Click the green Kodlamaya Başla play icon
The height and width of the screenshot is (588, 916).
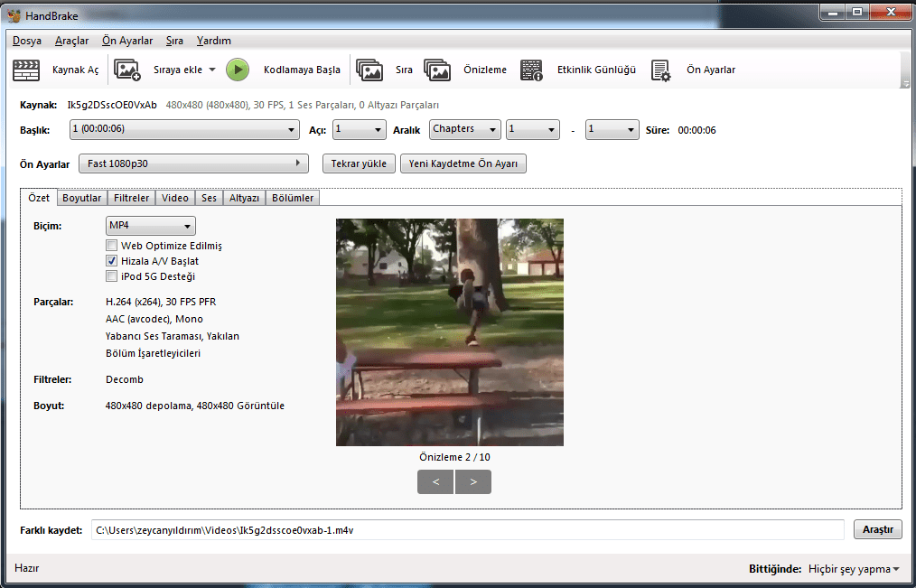(238, 70)
